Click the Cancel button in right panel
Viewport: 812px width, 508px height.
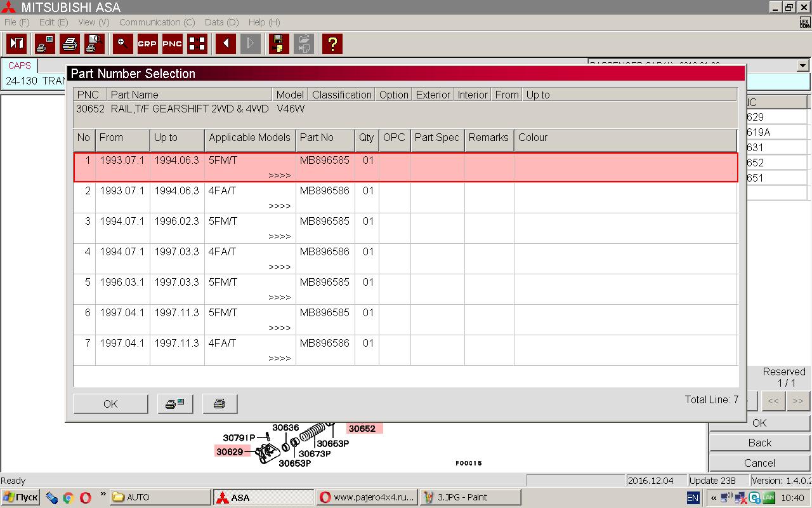click(x=759, y=463)
